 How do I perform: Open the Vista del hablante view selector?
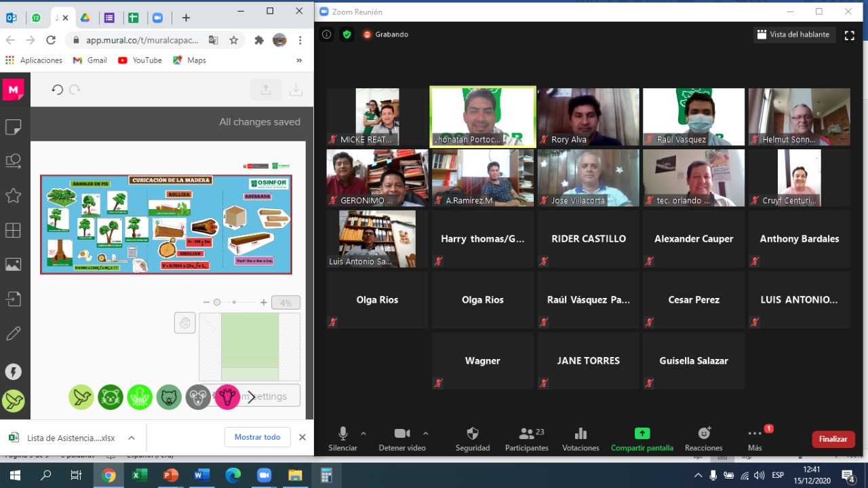[x=793, y=35]
